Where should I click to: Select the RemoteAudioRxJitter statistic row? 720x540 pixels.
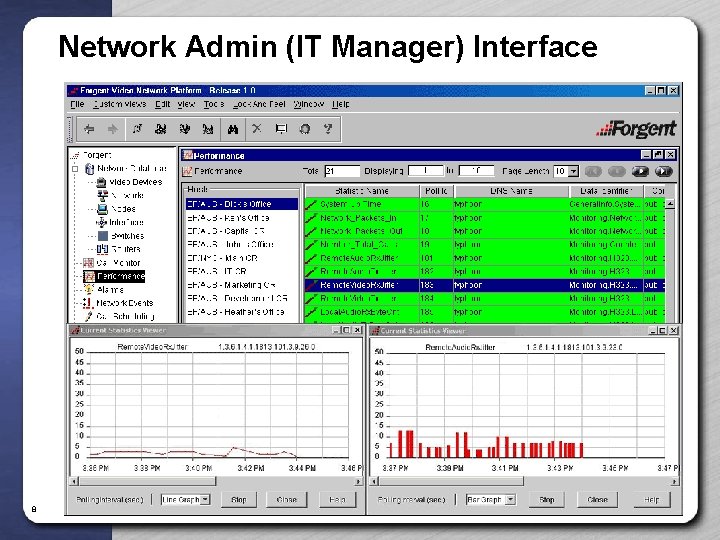point(484,259)
